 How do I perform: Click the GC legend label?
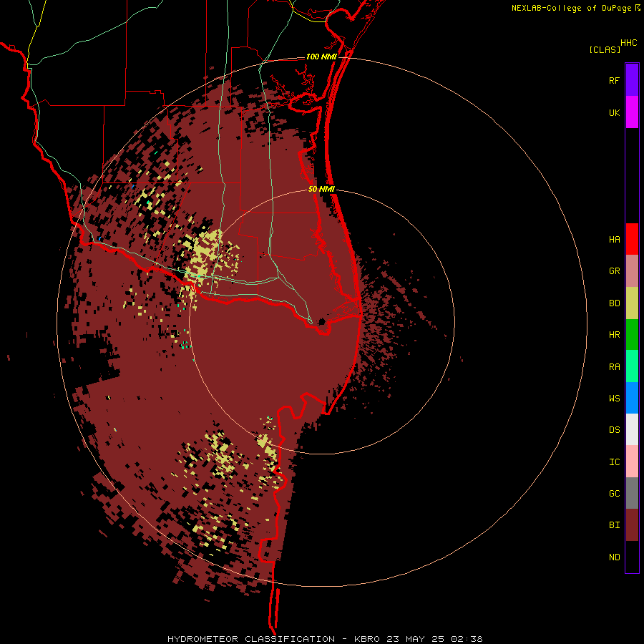click(614, 494)
